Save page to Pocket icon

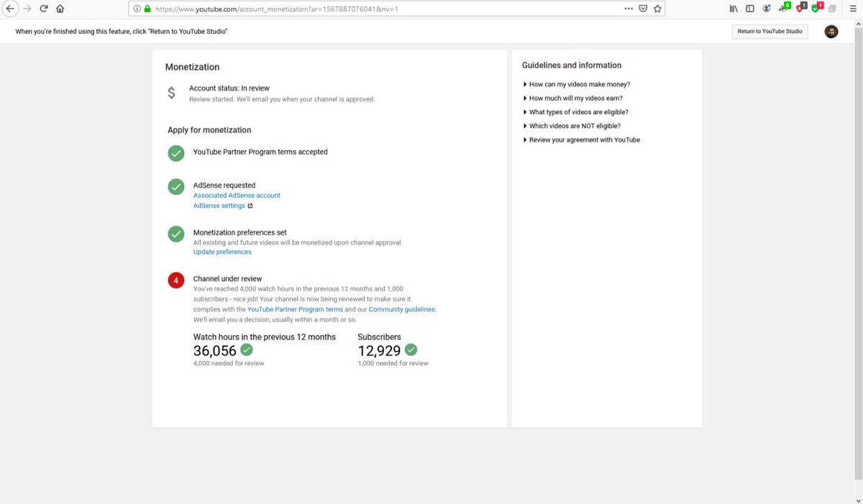point(643,9)
